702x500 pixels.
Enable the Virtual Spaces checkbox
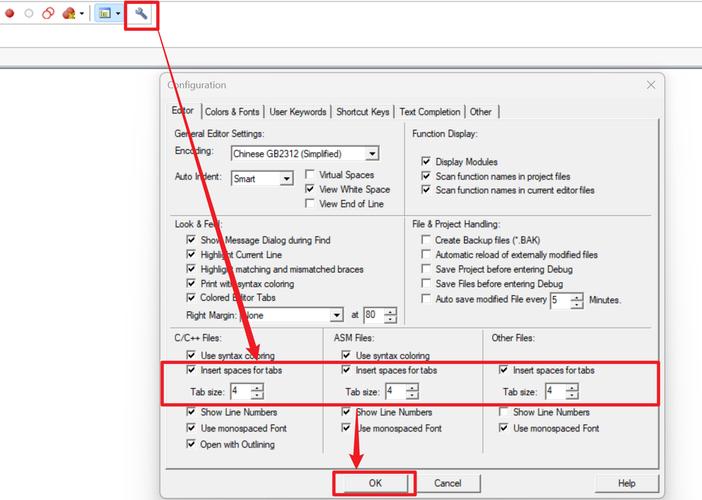tap(309, 174)
